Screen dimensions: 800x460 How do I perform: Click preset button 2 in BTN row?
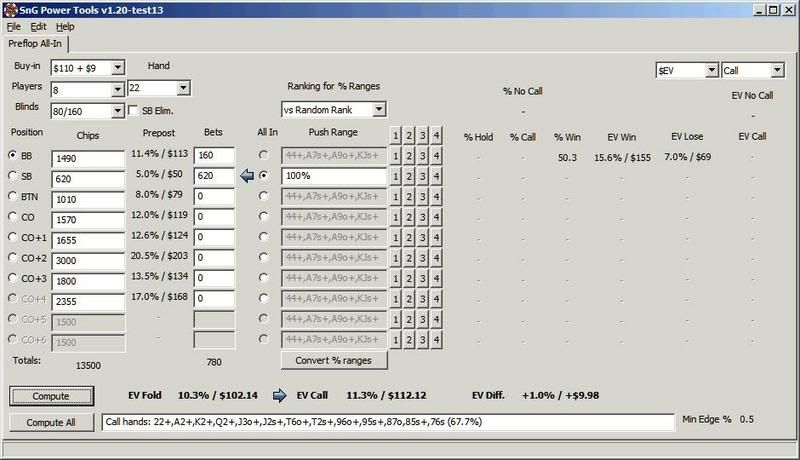pyautogui.click(x=410, y=196)
